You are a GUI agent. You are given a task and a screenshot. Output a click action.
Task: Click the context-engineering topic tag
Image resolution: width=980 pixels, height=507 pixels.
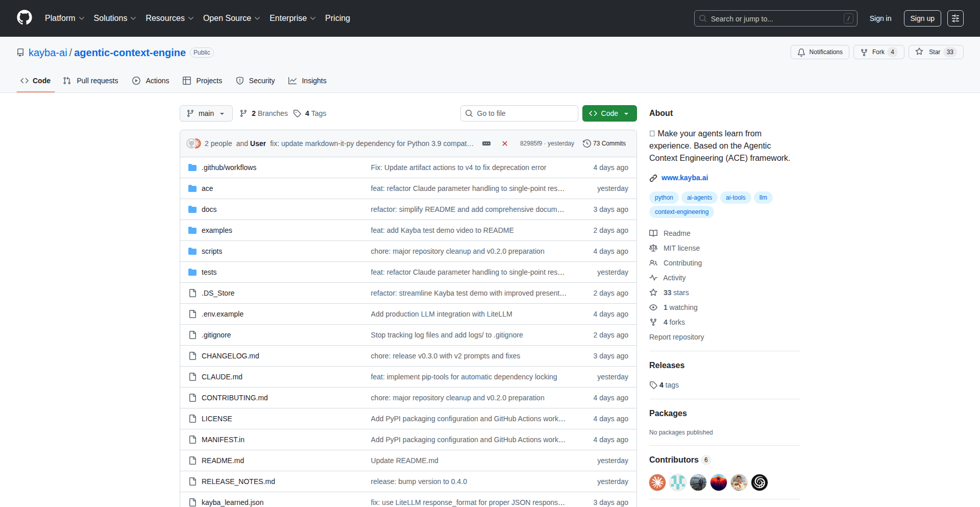[x=681, y=212]
